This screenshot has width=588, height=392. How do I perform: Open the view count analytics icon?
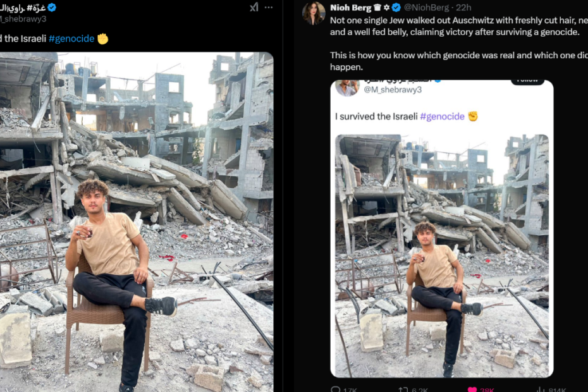tap(541, 389)
